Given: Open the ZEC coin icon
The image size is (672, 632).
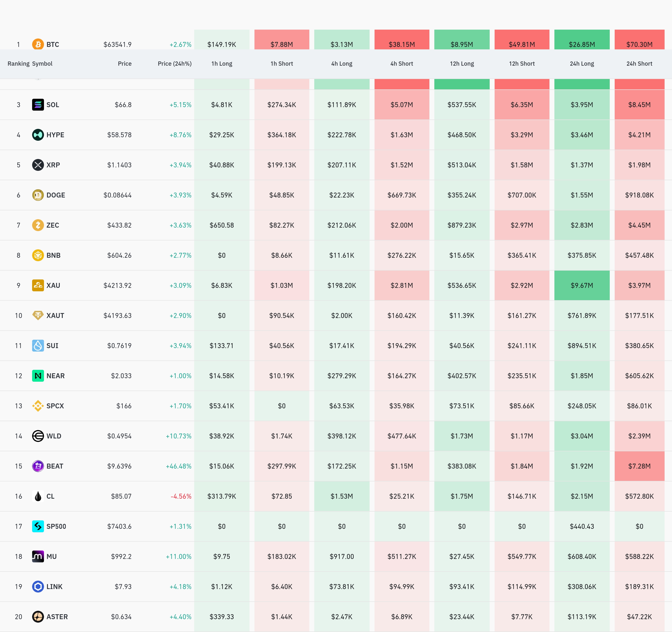Looking at the screenshot, I should click(38, 225).
